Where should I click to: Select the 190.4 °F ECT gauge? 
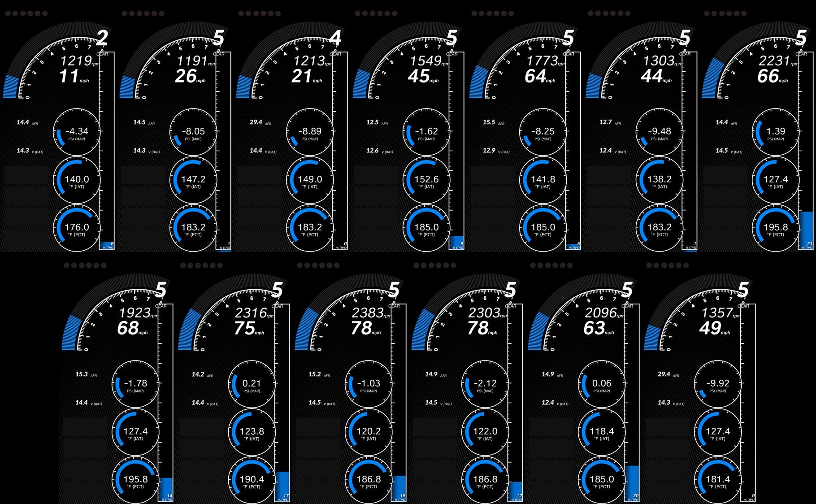[252, 480]
